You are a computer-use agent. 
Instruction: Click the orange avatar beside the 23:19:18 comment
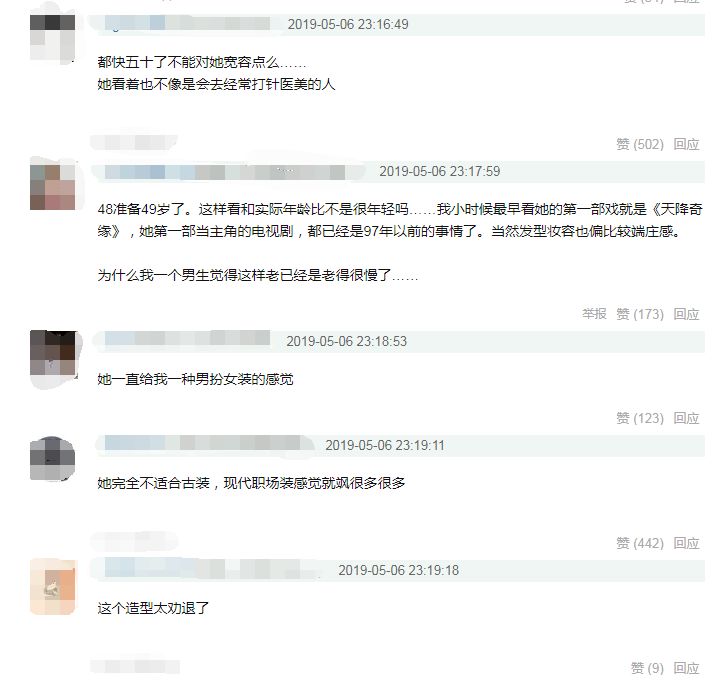point(52,586)
